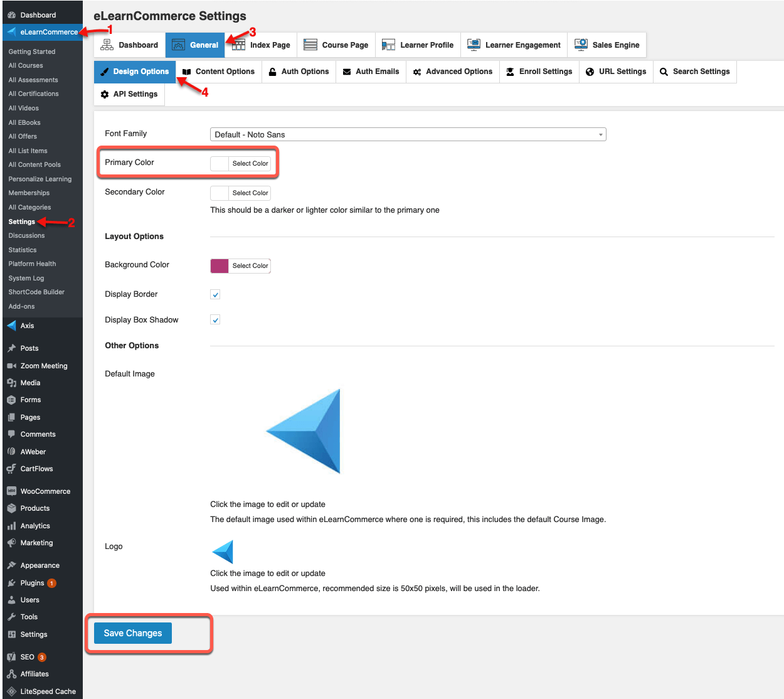Open ShortCode Builder in sidebar submenu
This screenshot has width=784, height=699.
pos(36,292)
